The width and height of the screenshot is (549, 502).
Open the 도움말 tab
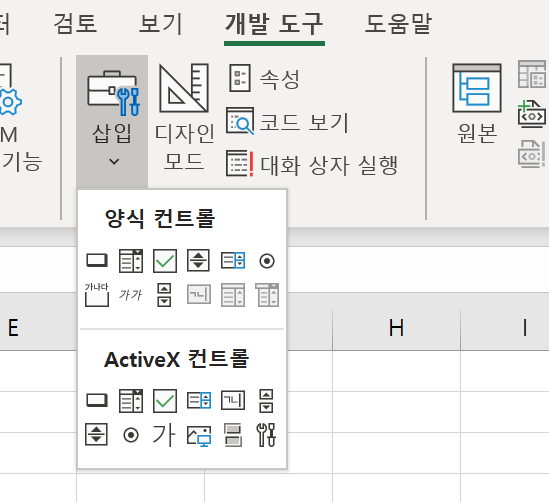pos(398,24)
